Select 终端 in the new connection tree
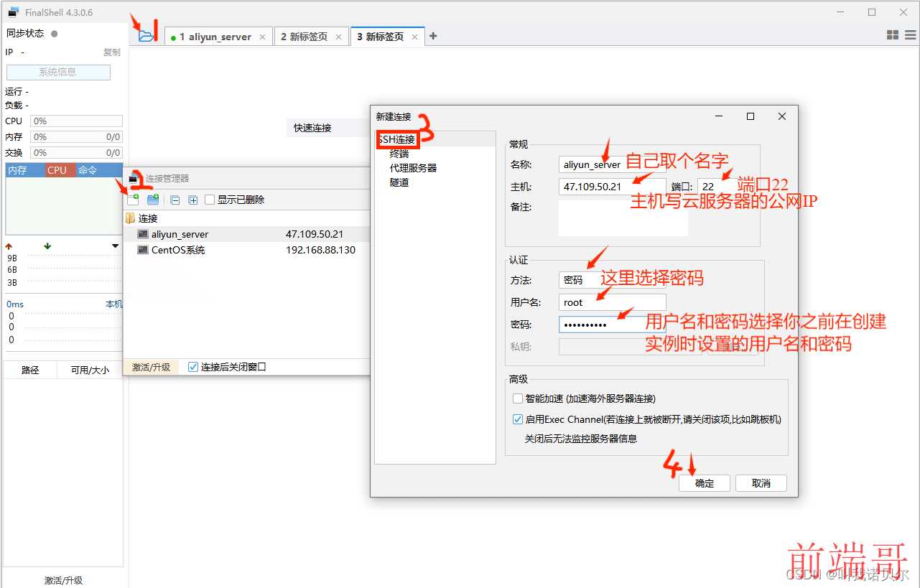Image resolution: width=920 pixels, height=588 pixels. point(399,154)
